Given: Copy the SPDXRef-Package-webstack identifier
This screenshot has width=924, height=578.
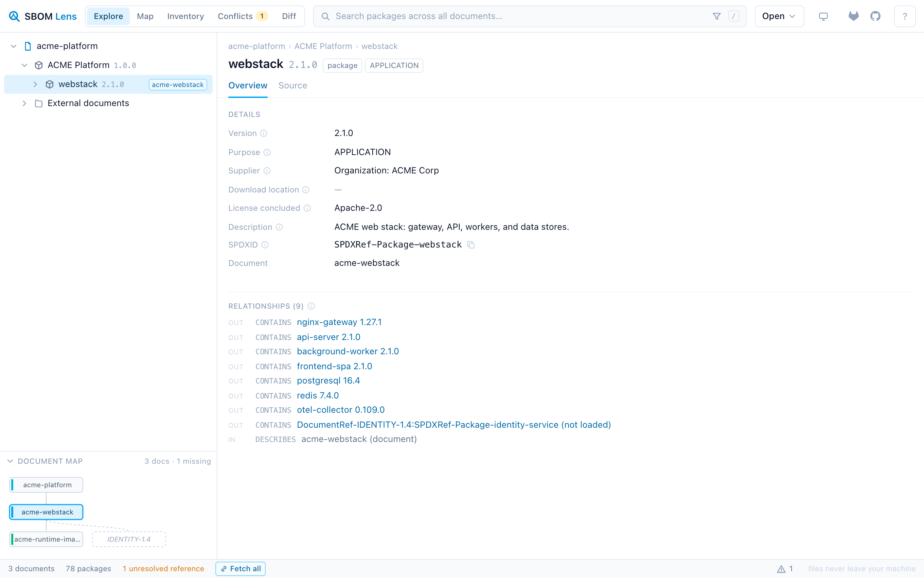Looking at the screenshot, I should (471, 245).
